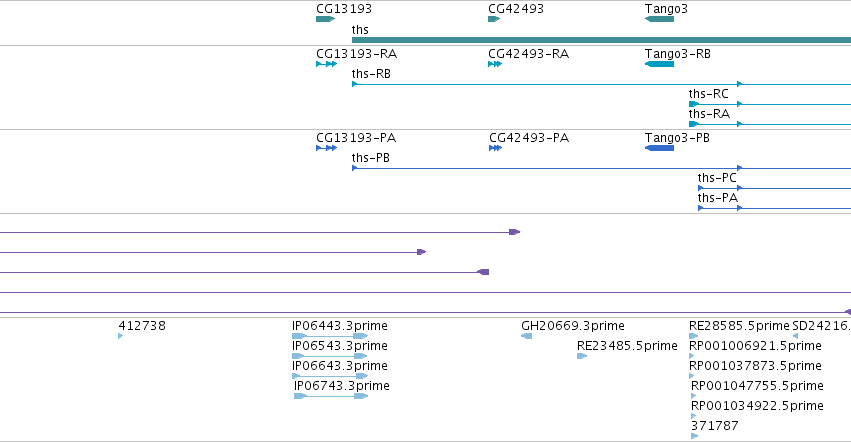851x442 pixels.
Task: Click the SD24216 label at right edge
Action: [822, 326]
